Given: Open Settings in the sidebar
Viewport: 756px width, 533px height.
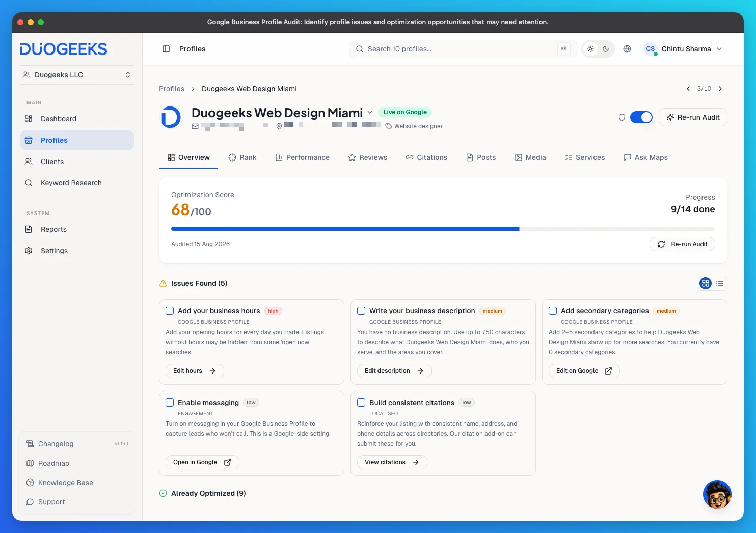Looking at the screenshot, I should [x=77, y=251].
